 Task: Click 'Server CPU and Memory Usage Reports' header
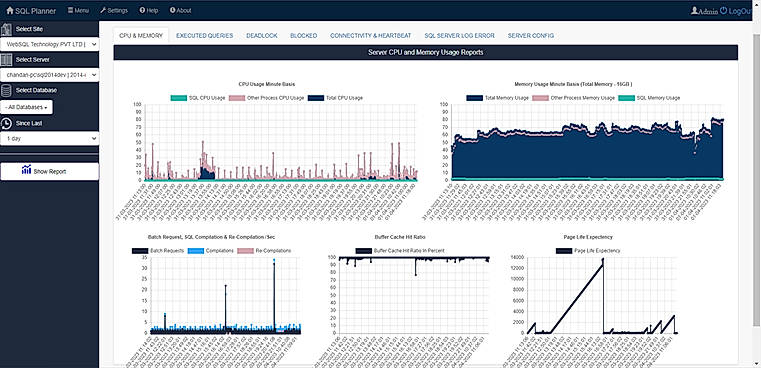(x=426, y=52)
